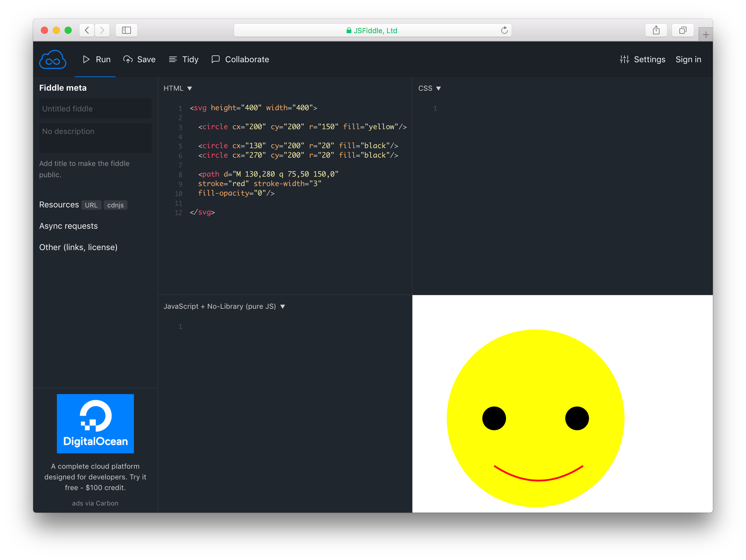Switch resource input to cdnjs
The height and width of the screenshot is (560, 746).
[x=115, y=205]
